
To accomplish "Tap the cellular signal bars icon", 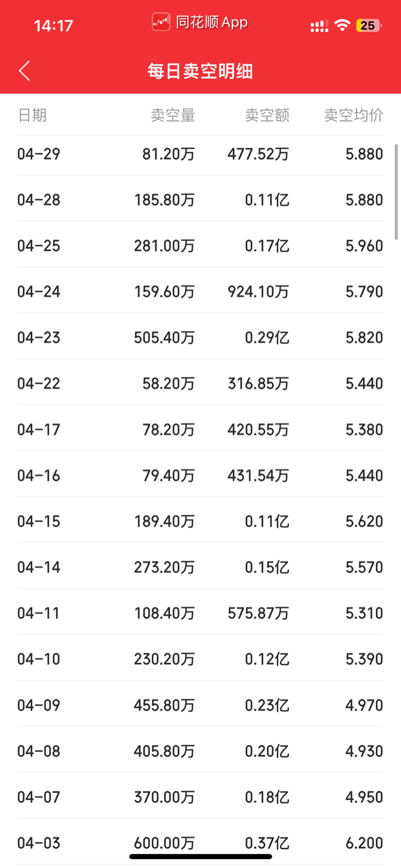I will coord(319,26).
